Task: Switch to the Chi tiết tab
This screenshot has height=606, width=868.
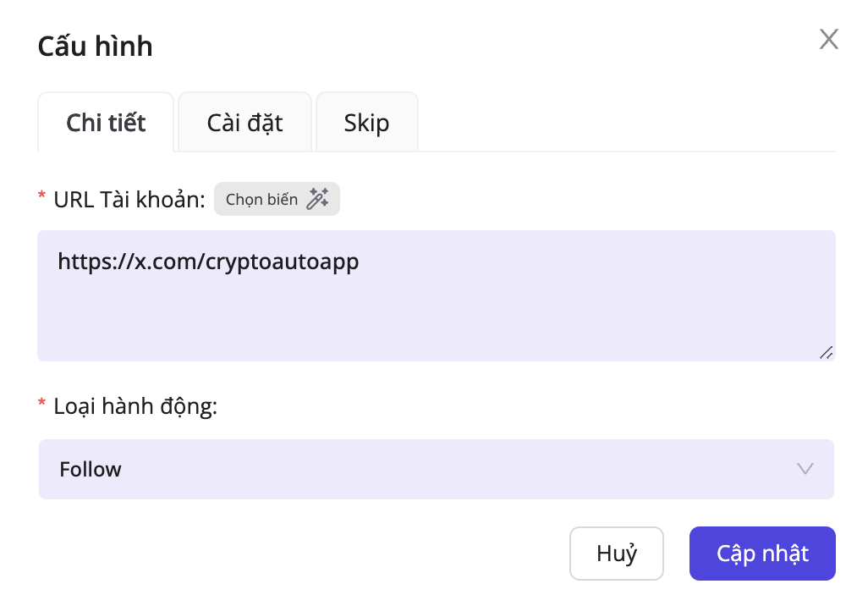Action: 106,123
